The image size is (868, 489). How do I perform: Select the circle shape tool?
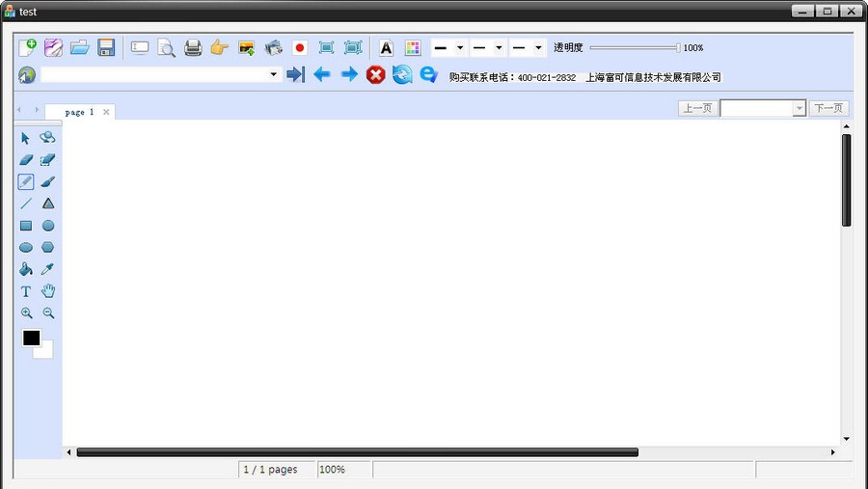click(48, 226)
